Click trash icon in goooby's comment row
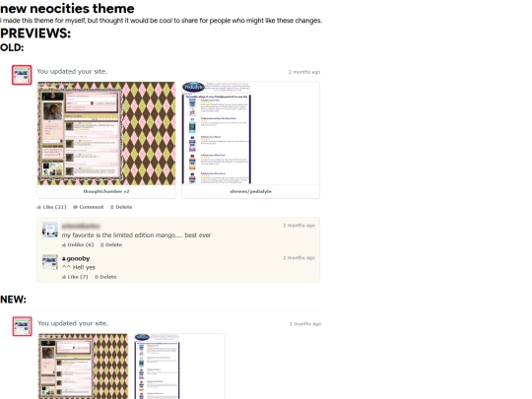This screenshot has width=532, height=399. tap(97, 277)
